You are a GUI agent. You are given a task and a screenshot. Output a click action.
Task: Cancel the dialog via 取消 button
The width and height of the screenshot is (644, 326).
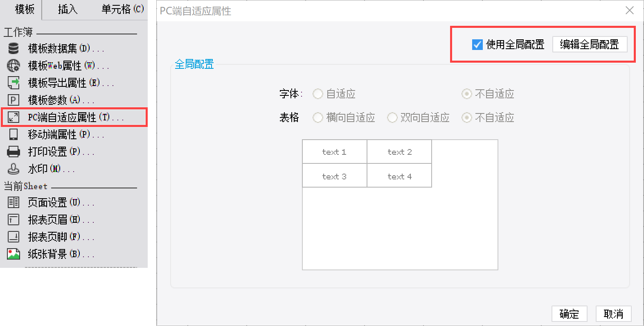pos(613,314)
